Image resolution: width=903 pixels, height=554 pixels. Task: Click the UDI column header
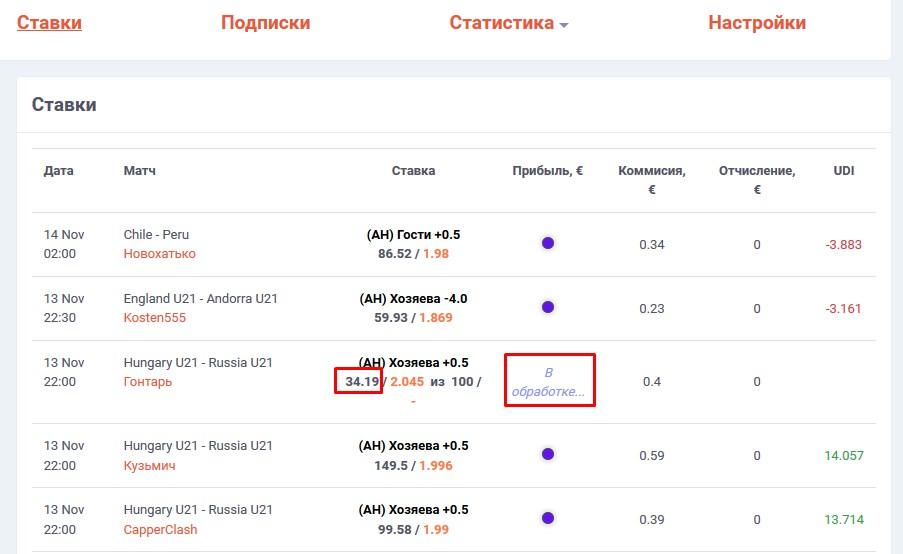click(843, 171)
